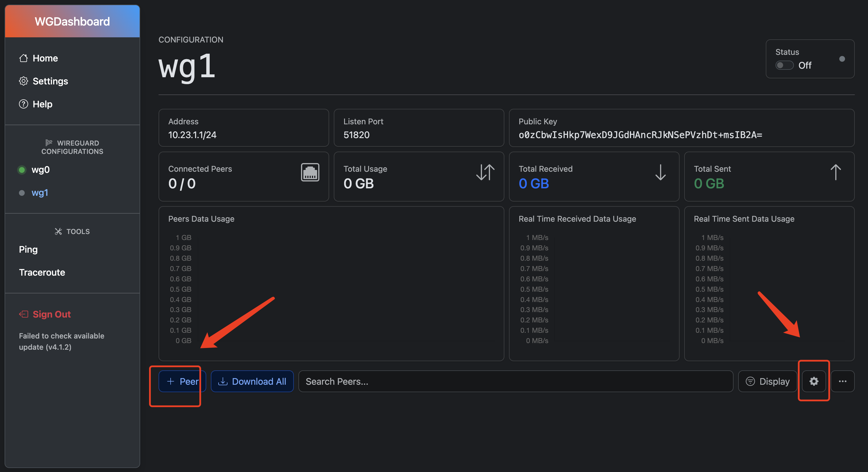Click the Peers Data Usage chart title
The image size is (868, 472).
tap(201, 219)
